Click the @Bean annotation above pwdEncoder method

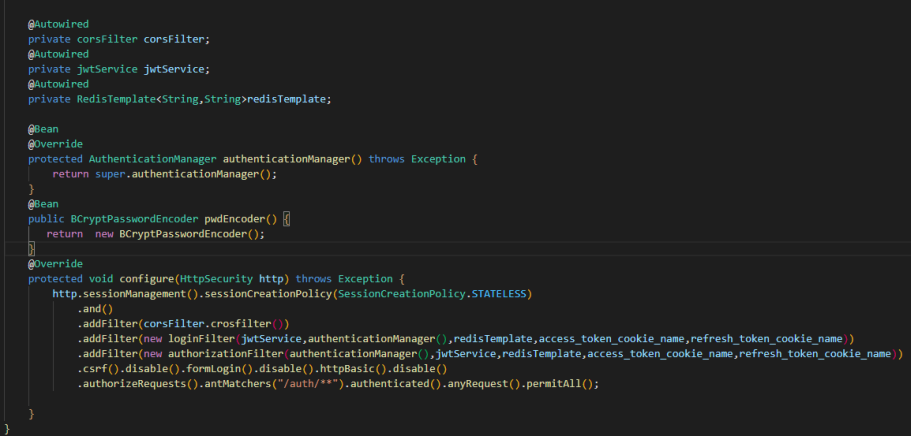[x=43, y=204]
